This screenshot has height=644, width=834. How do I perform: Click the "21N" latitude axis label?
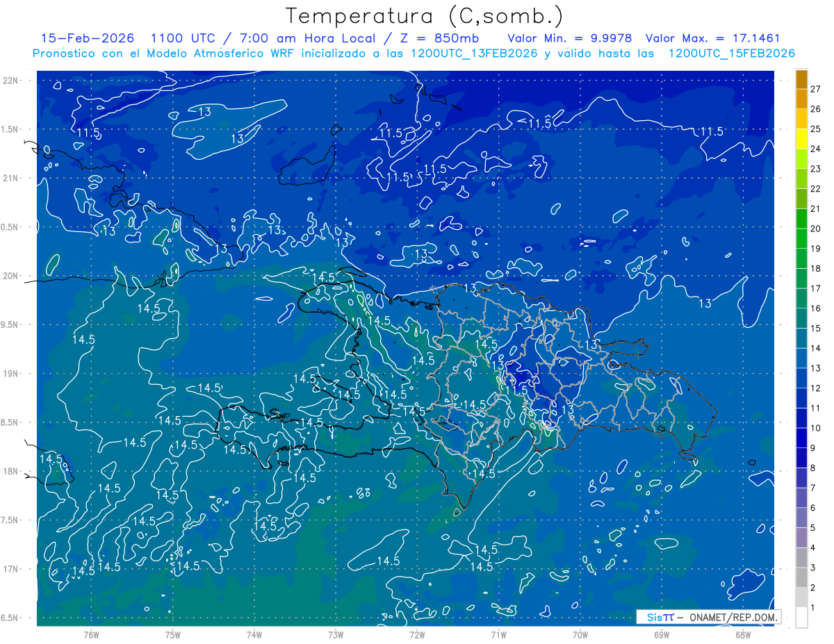(x=11, y=178)
